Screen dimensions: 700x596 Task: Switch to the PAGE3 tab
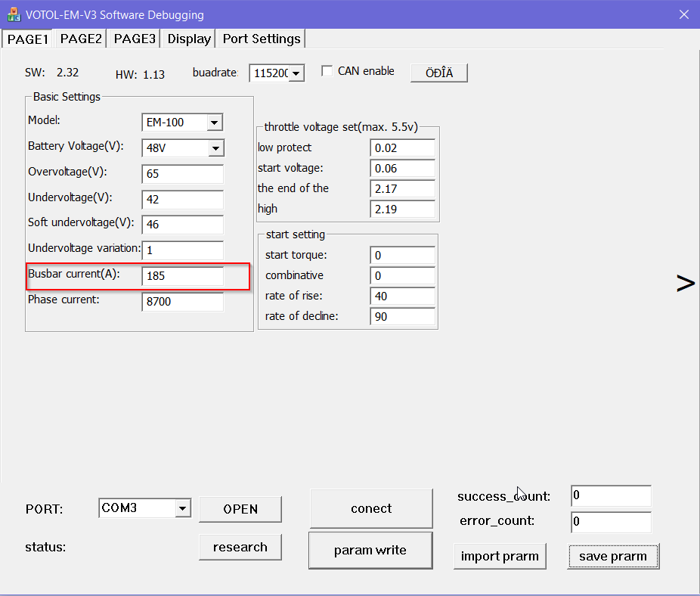135,39
